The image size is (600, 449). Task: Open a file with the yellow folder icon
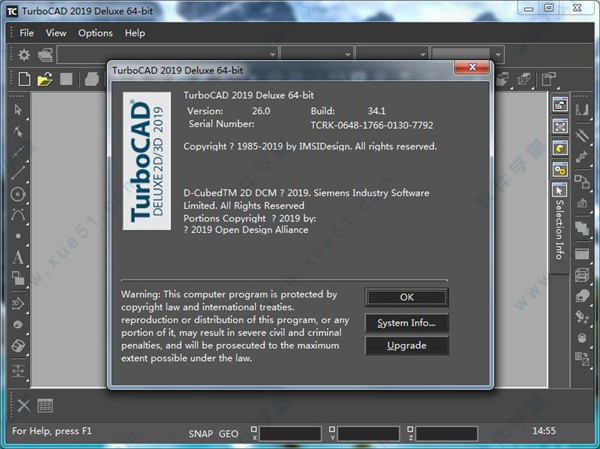pyautogui.click(x=45, y=79)
